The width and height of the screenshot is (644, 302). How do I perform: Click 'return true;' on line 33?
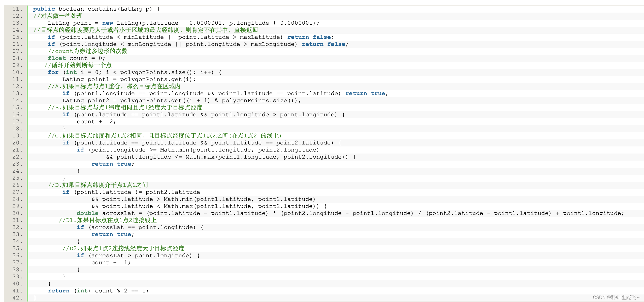113,235
